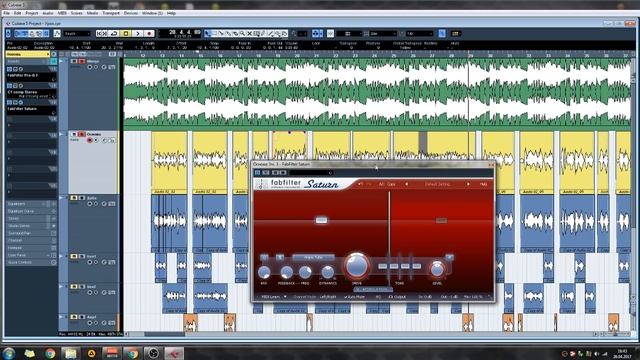Click the Drive knob in Saturn
640x360 pixels.
click(x=356, y=266)
